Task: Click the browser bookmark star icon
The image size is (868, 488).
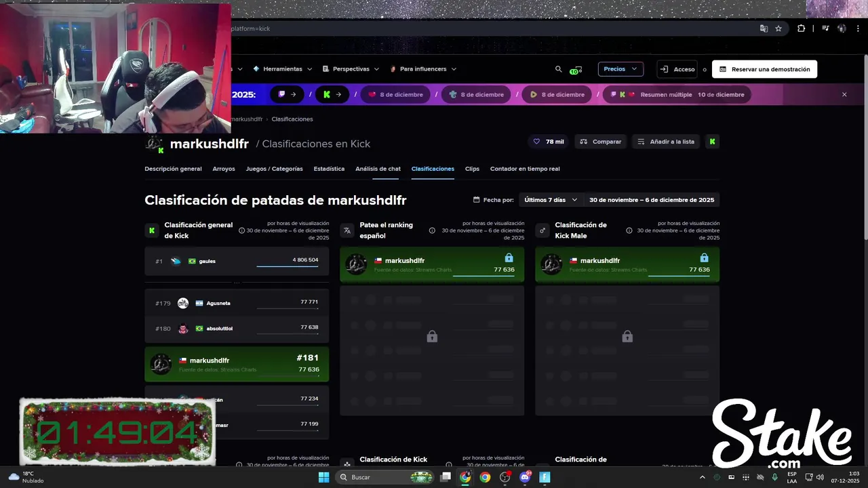Action: tap(778, 28)
